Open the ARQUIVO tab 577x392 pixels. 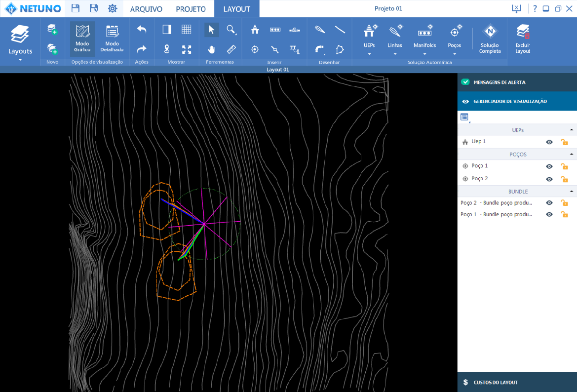coord(146,9)
